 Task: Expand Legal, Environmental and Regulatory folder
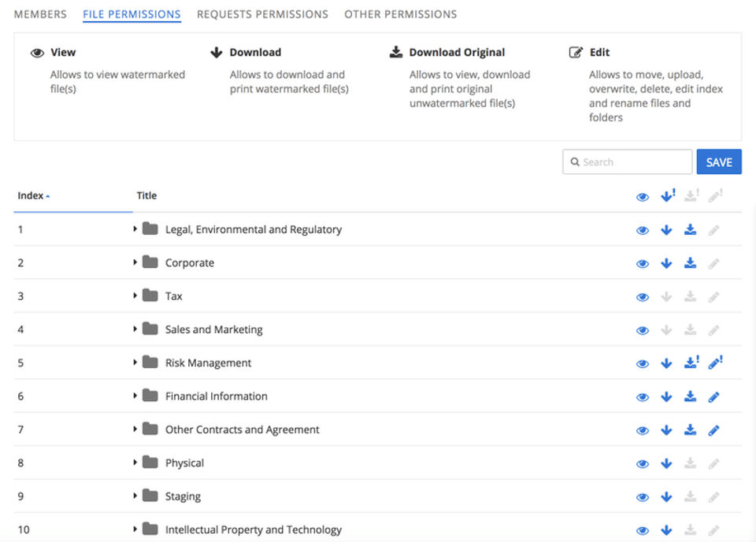click(x=135, y=229)
